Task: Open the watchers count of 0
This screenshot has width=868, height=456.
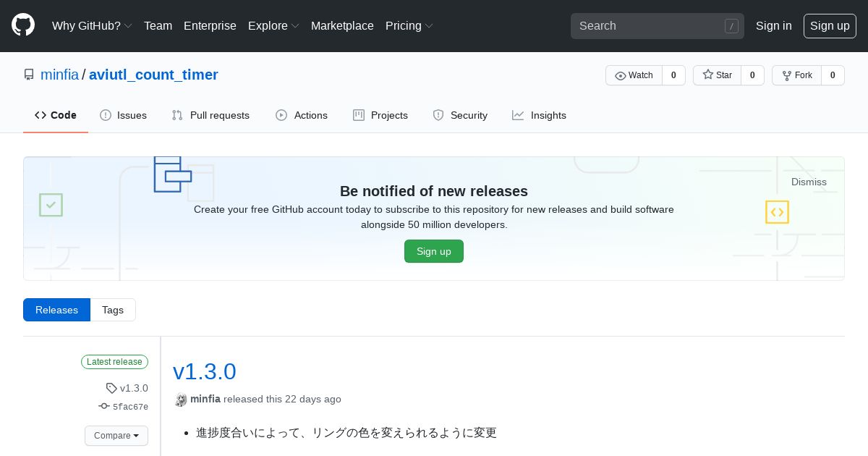Action: [x=673, y=75]
